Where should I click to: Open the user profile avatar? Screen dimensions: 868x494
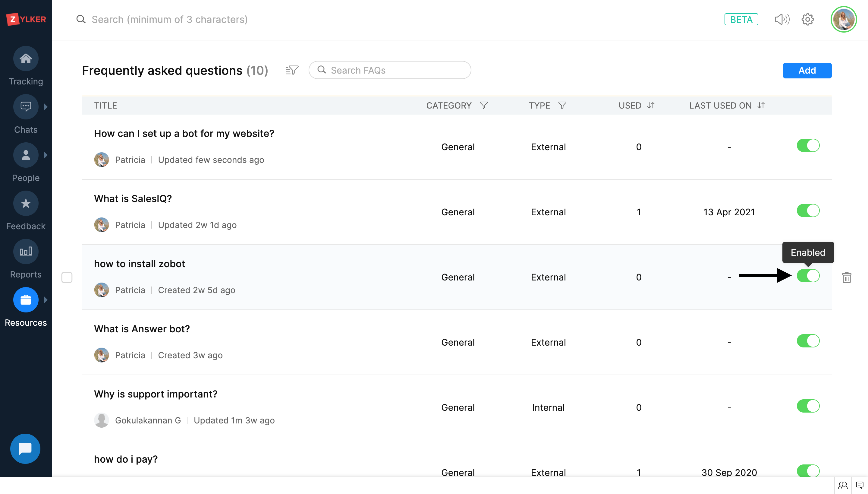click(x=844, y=19)
